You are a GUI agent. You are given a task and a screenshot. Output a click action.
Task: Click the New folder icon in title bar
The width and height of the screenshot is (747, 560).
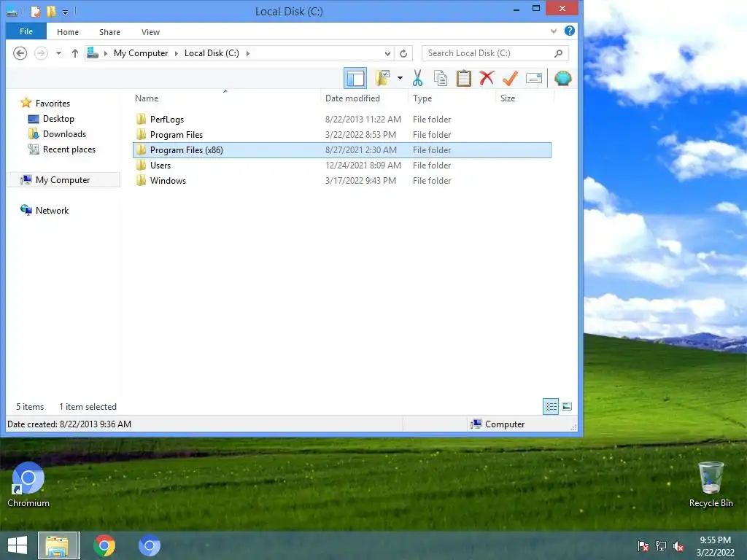50,11
